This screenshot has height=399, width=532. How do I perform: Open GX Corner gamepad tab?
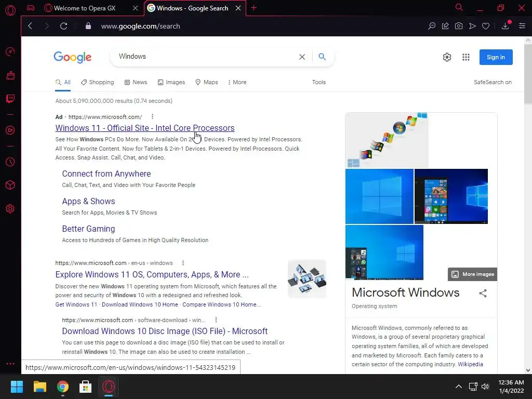(31, 8)
